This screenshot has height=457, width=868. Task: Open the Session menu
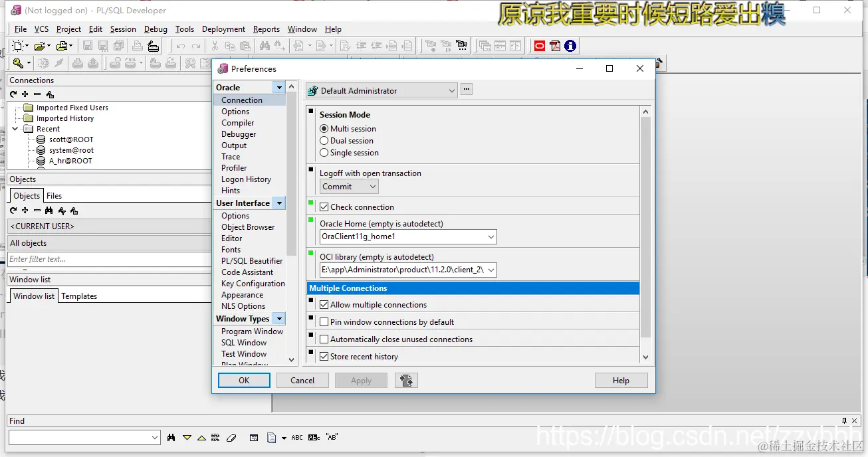[123, 29]
